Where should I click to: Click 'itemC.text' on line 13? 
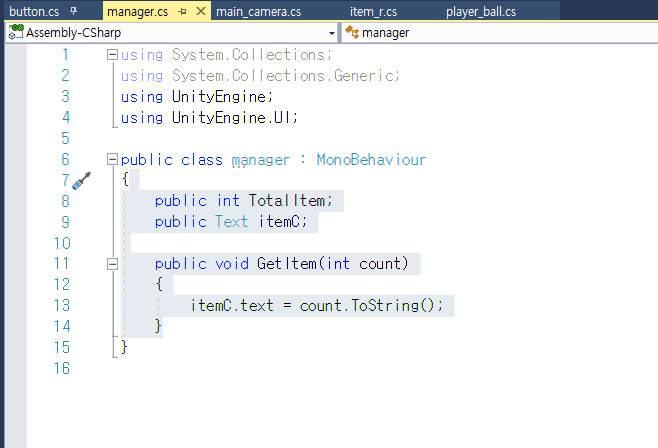[232, 305]
